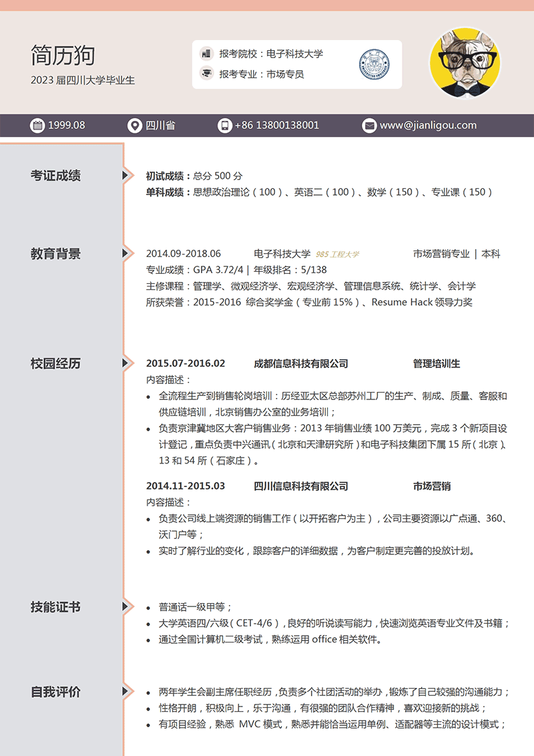This screenshot has width=534, height=756.
Task: Select the 教育背景 section heading
Action: (55, 254)
